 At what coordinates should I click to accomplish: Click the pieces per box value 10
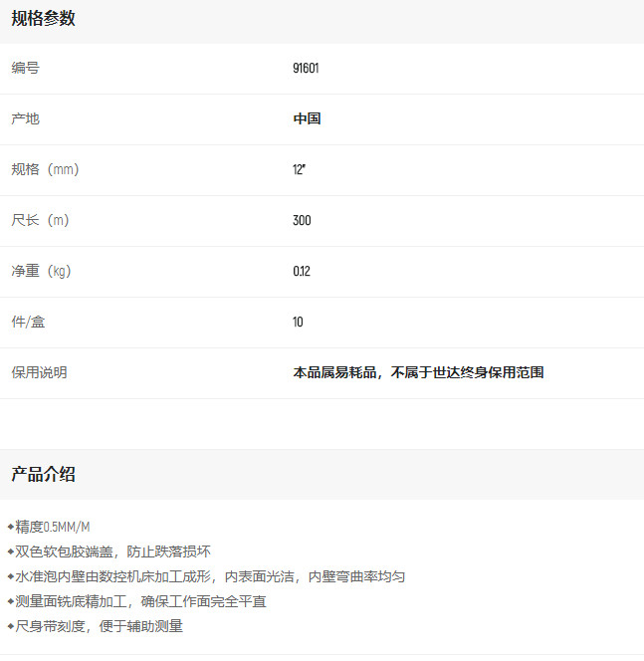(x=298, y=322)
